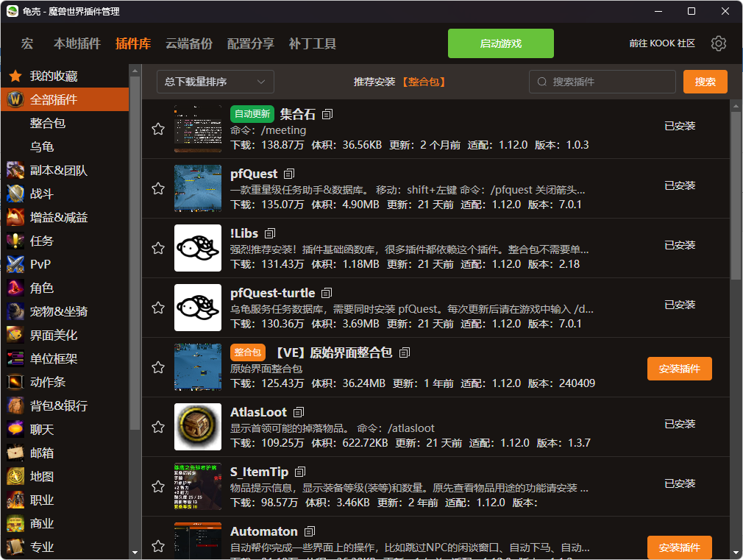Open the 背包&银行 category
The width and height of the screenshot is (743, 560).
click(x=65, y=406)
